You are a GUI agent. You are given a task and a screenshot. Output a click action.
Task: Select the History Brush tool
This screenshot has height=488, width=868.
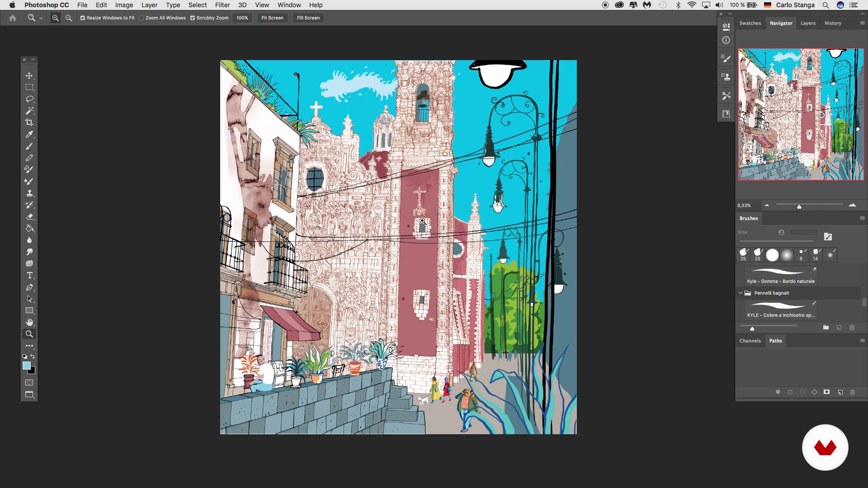click(x=29, y=205)
